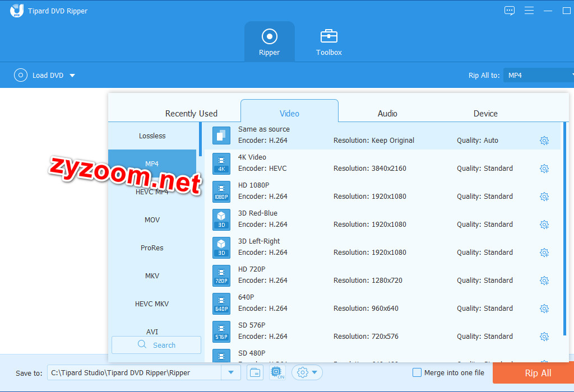Open the hamburger menu in title bar
Screen dimensions: 574x392
529,11
